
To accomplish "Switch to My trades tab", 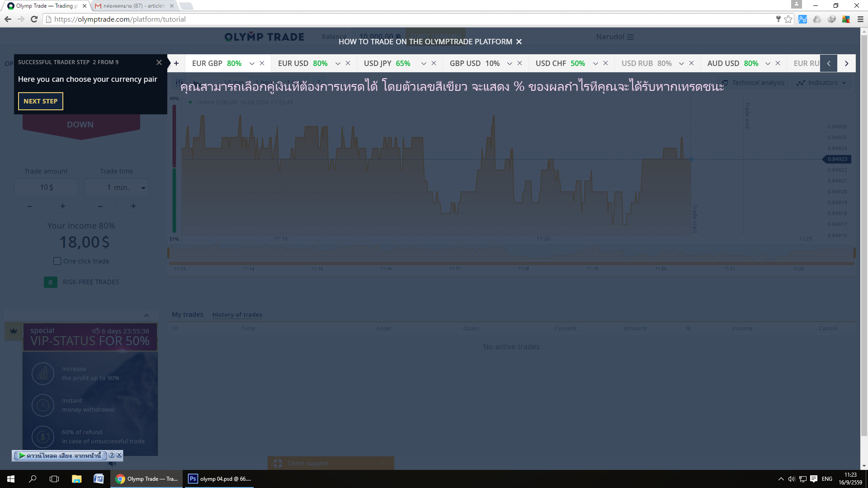I will tap(187, 314).
